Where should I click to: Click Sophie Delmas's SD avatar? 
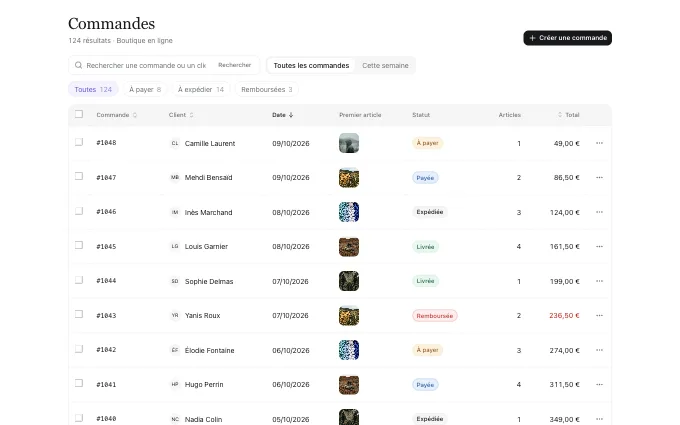(175, 281)
